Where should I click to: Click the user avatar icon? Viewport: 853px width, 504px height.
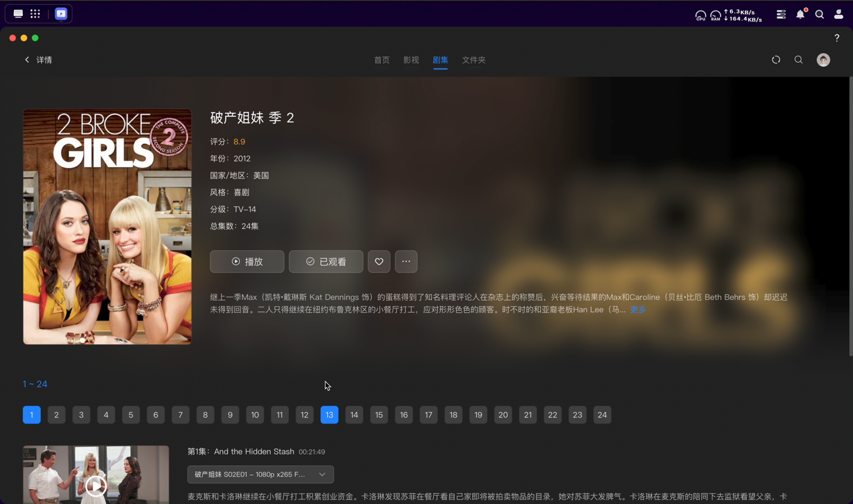click(x=823, y=60)
